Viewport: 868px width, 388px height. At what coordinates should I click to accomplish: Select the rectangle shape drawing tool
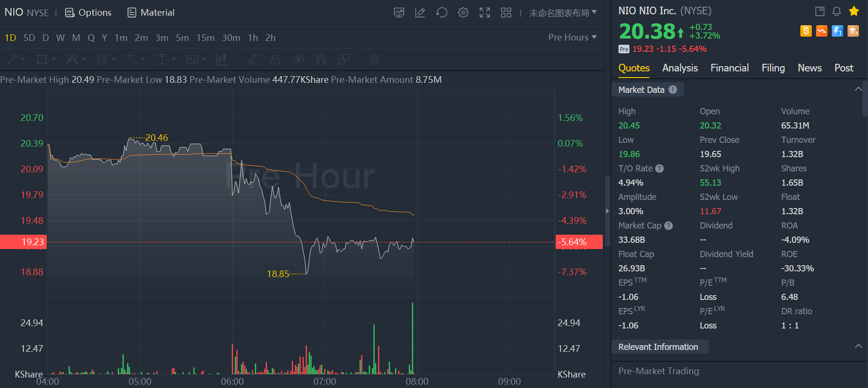pyautogui.click(x=42, y=59)
